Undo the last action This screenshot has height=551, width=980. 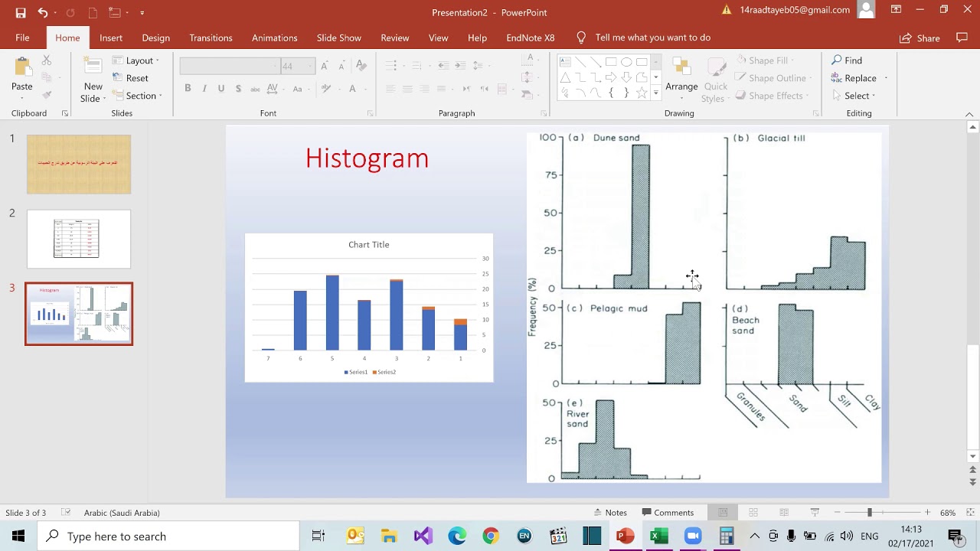[x=44, y=12]
